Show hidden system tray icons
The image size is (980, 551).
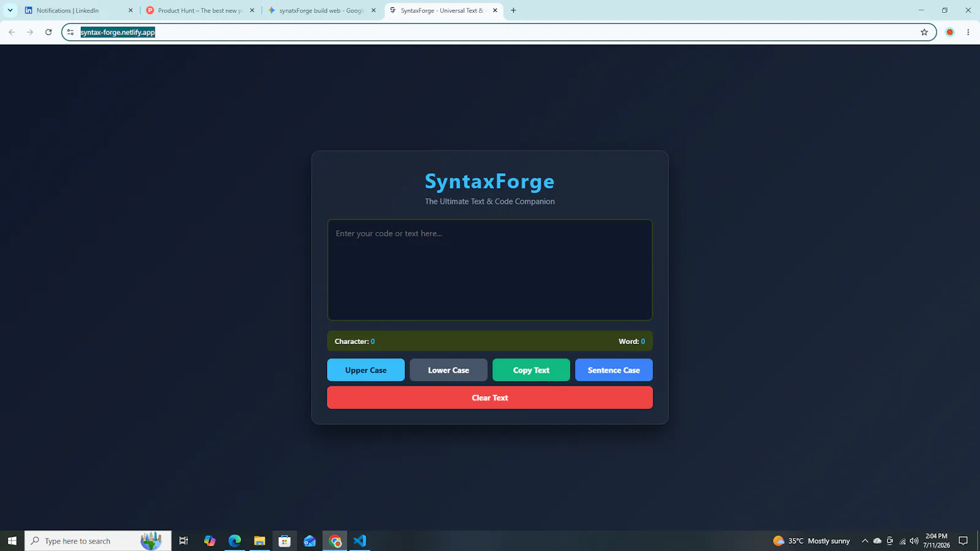(x=865, y=541)
